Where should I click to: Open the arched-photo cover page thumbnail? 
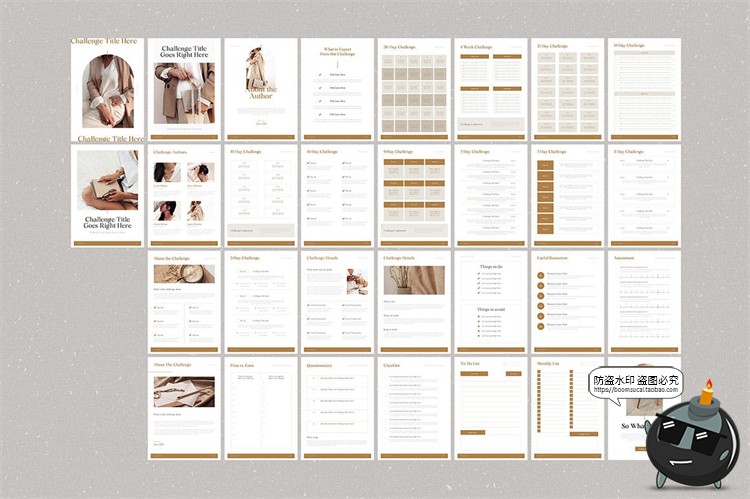coord(107,91)
